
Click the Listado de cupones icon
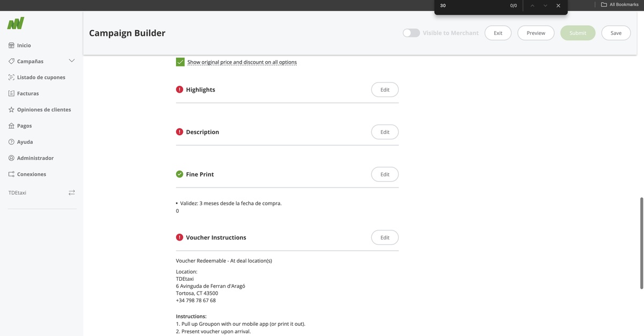pyautogui.click(x=11, y=77)
